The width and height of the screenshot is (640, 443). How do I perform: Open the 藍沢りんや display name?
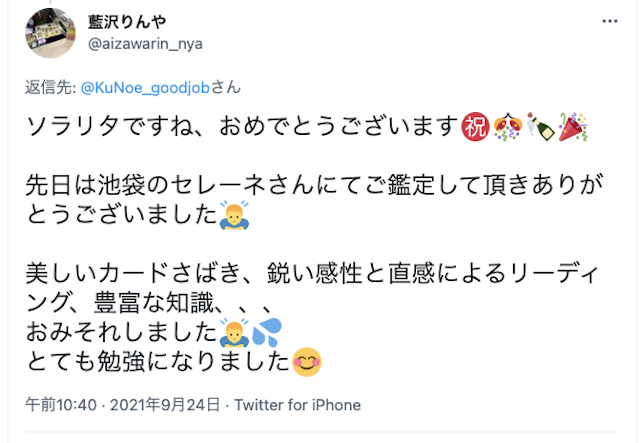(127, 22)
